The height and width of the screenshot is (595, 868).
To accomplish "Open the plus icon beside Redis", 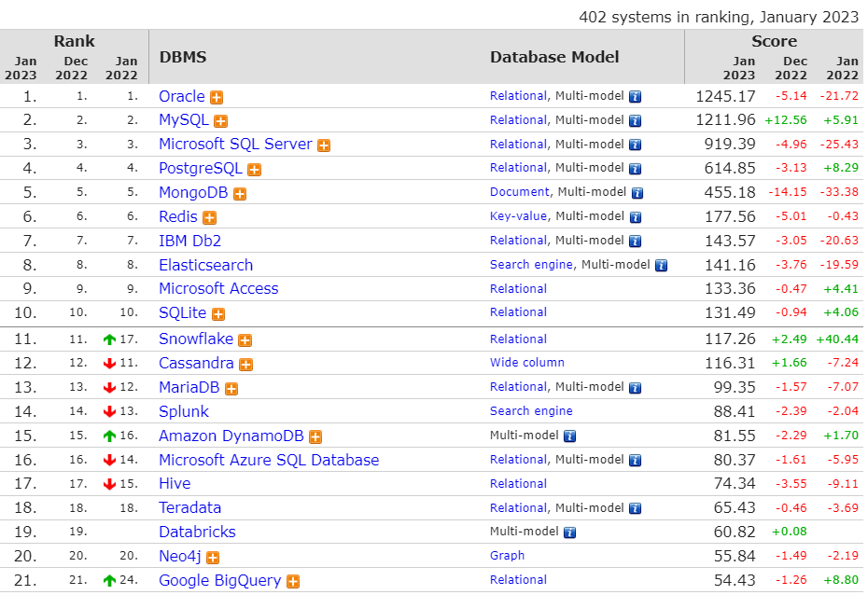I will click(x=209, y=218).
